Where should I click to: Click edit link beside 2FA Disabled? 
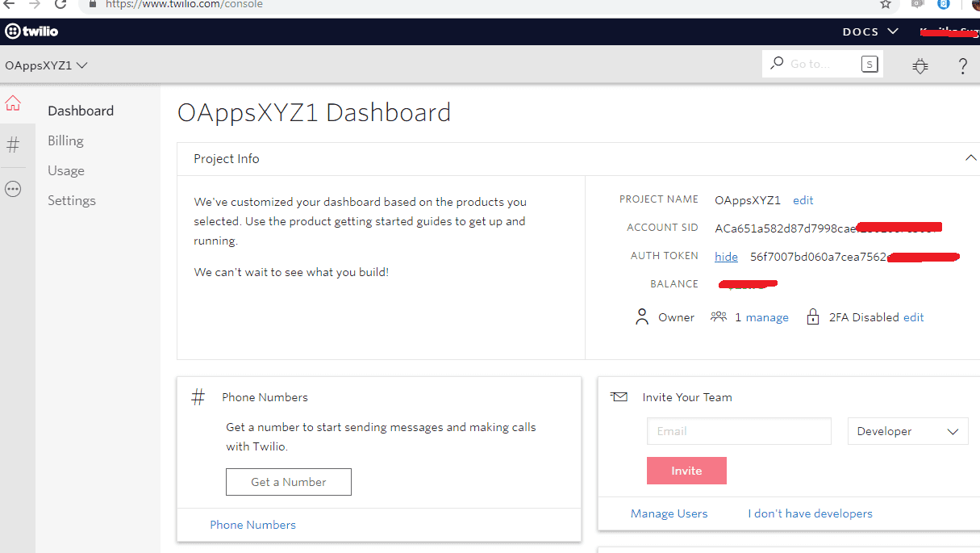[x=914, y=317]
